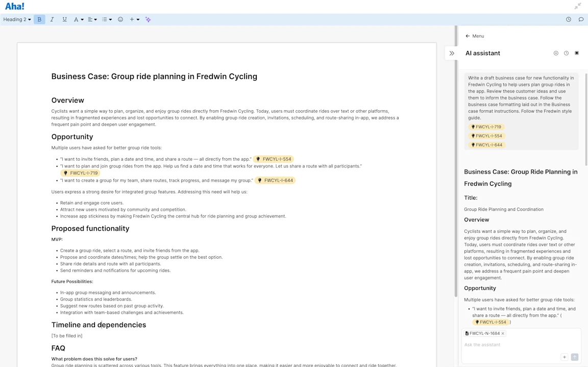
Task: Click 'Share ride details and route with all participants.'
Action: (111, 263)
